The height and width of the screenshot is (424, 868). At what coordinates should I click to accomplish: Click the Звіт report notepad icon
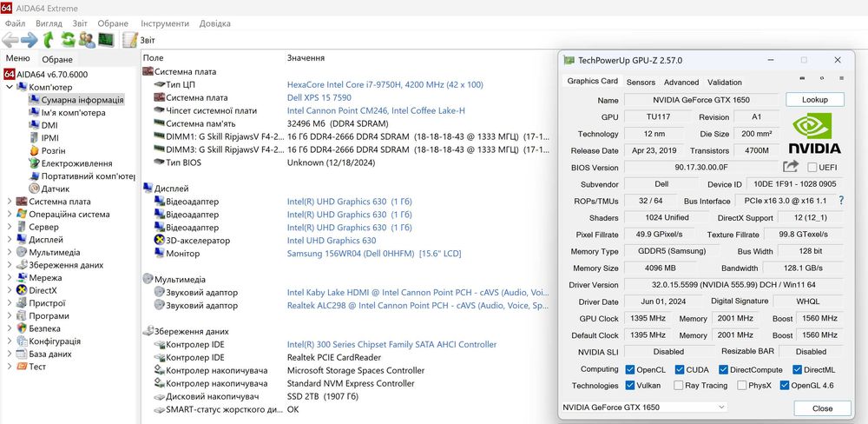click(130, 40)
